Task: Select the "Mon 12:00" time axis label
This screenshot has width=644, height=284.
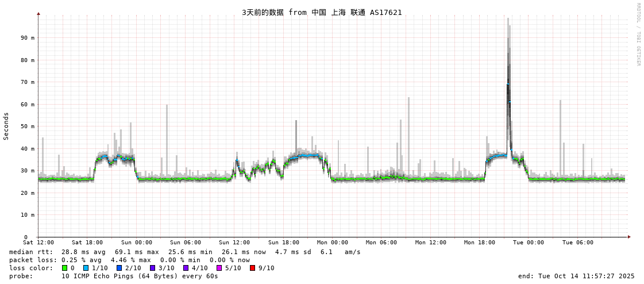Action: coord(430,243)
